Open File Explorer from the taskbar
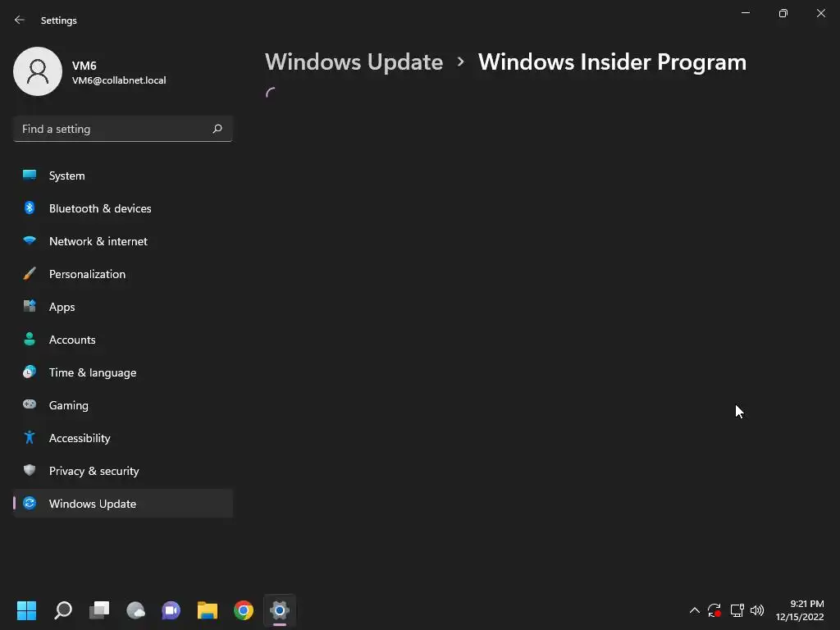The width and height of the screenshot is (840, 630). coord(208,610)
